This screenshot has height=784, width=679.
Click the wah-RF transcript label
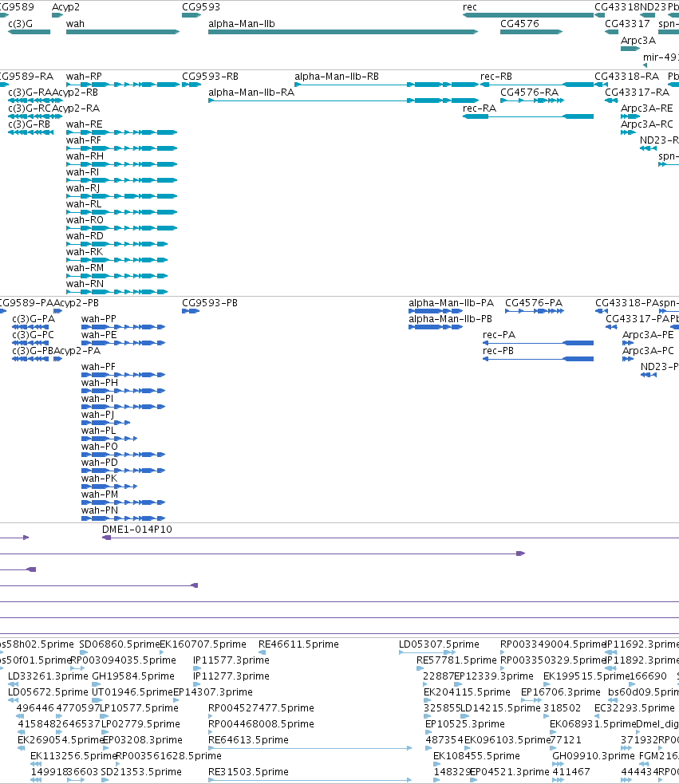[84, 140]
